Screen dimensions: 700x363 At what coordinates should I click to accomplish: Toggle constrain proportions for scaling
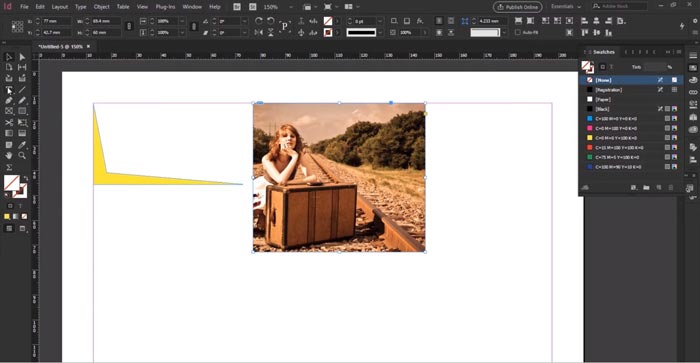193,27
